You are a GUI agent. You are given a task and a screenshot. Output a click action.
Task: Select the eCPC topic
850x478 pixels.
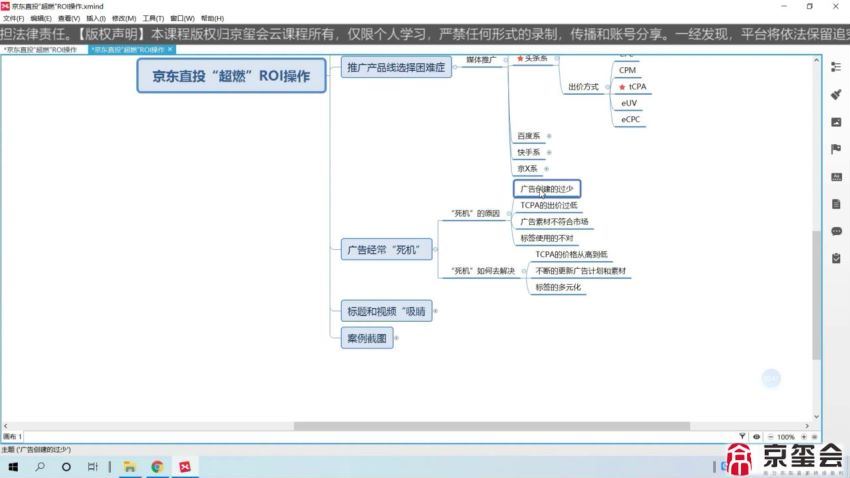630,119
